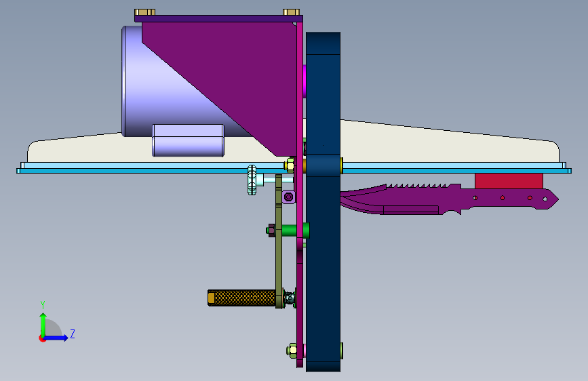
Task: Click the blue Z axis arrow of the triad
Action: pos(56,338)
